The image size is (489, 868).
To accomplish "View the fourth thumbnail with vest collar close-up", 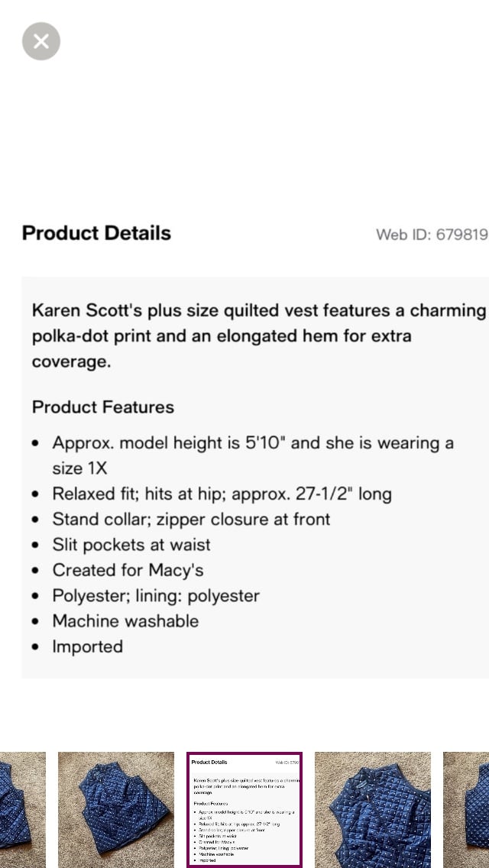I will (373, 809).
